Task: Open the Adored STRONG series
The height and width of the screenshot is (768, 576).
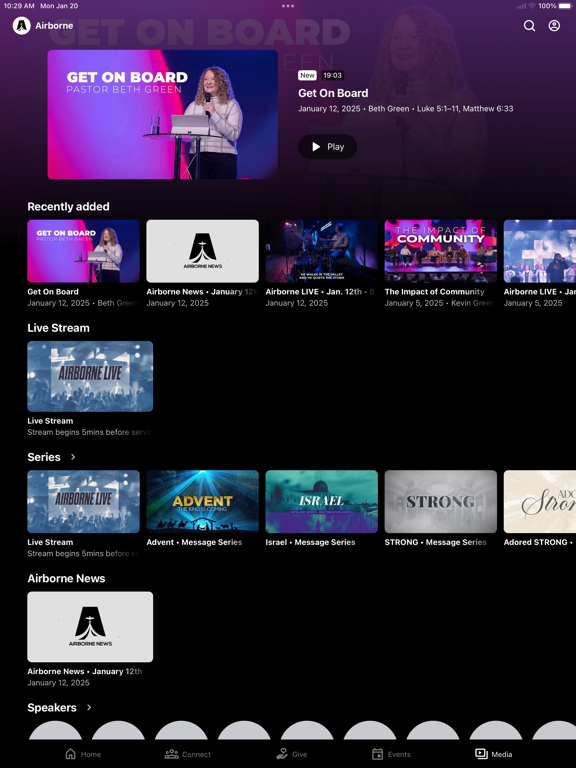Action: tap(540, 502)
